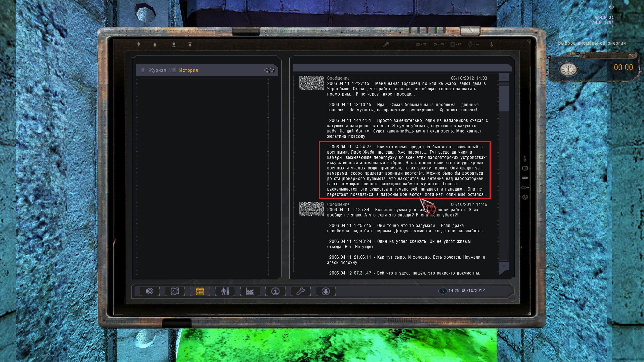Click the page icon next to История
This screenshot has width=644, height=362.
coord(174,70)
